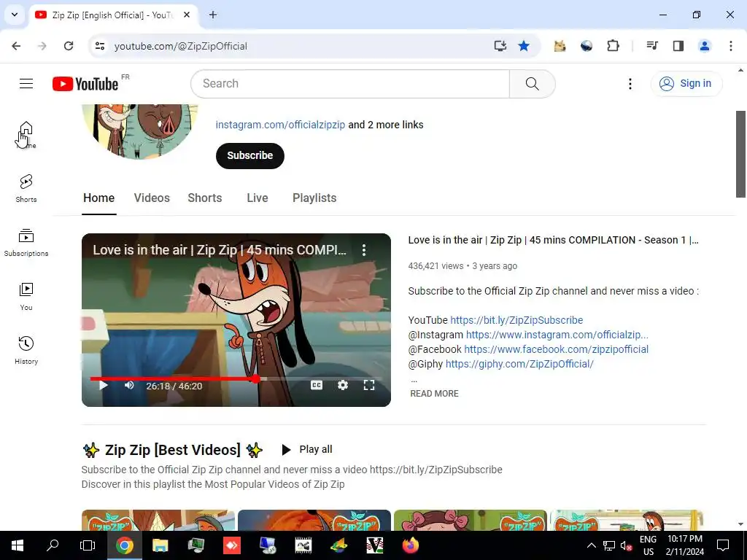Viewport: 747px width, 560px height.
Task: Open Firefox from the taskbar
Action: pos(410,545)
